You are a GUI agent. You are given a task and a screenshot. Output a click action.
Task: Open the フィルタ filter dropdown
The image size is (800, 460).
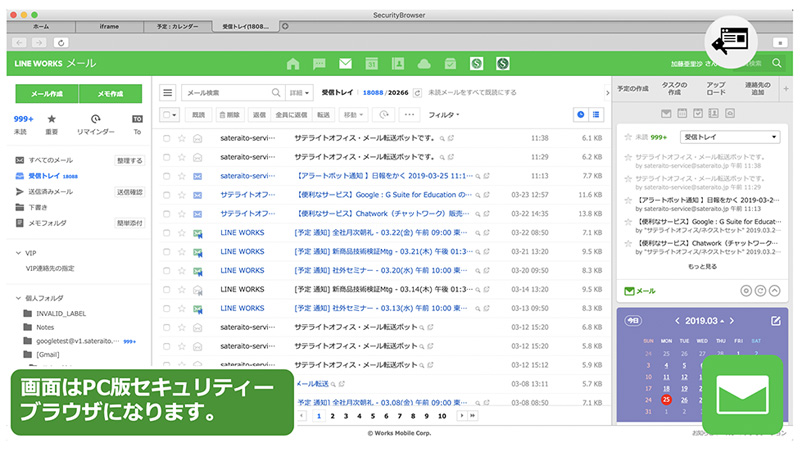click(x=443, y=115)
